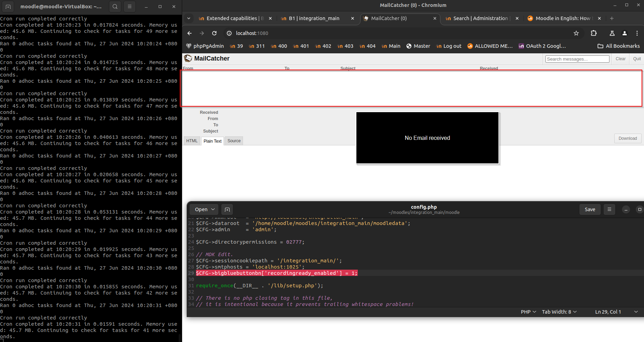The width and height of the screenshot is (644, 342).
Task: Close the Search Administration tab
Action: (x=517, y=18)
